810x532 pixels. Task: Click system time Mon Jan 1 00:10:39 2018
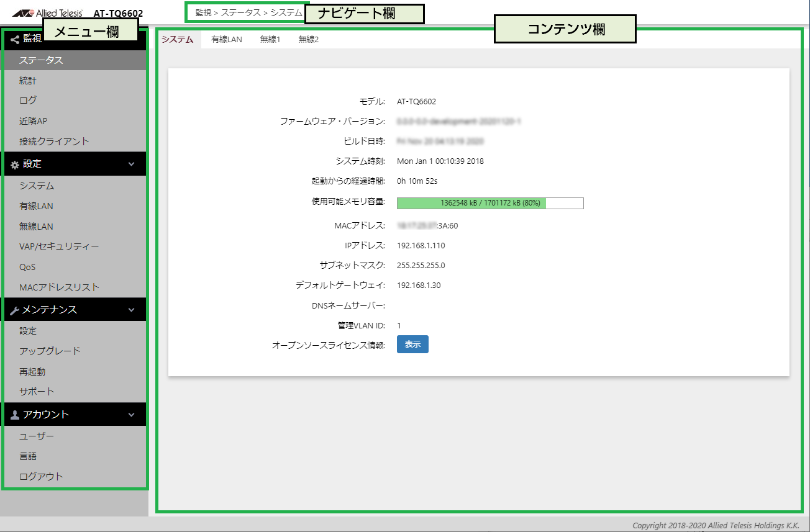tap(440, 161)
